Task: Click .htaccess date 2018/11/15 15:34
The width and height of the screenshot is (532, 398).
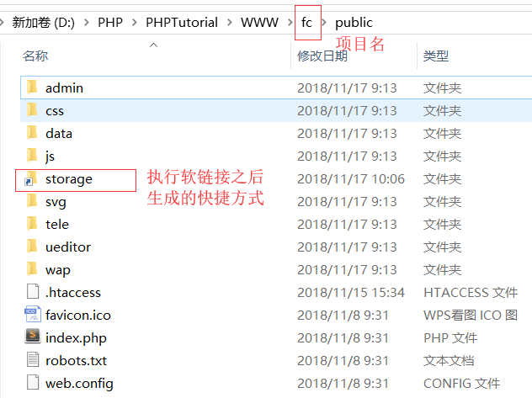Action: (x=351, y=293)
